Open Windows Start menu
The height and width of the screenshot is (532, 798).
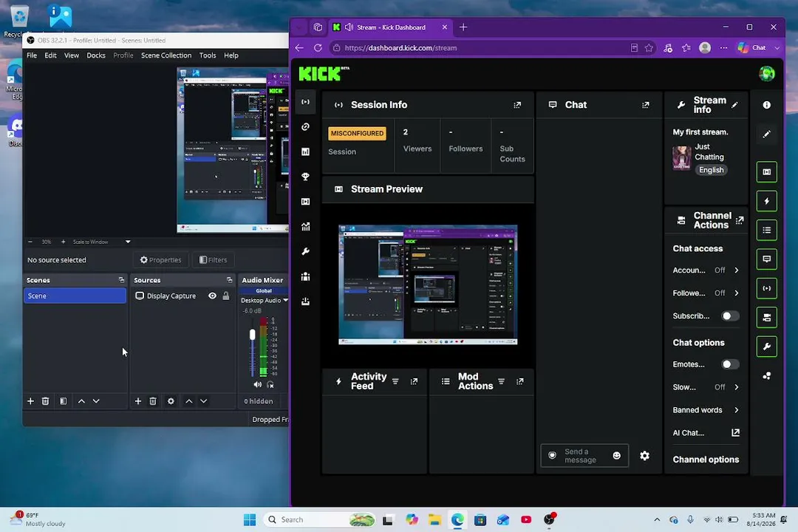[250, 519]
